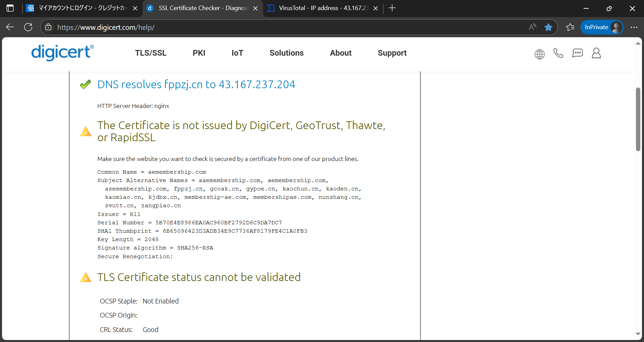Open the chat bubble icon
The width and height of the screenshot is (644, 342).
click(577, 53)
